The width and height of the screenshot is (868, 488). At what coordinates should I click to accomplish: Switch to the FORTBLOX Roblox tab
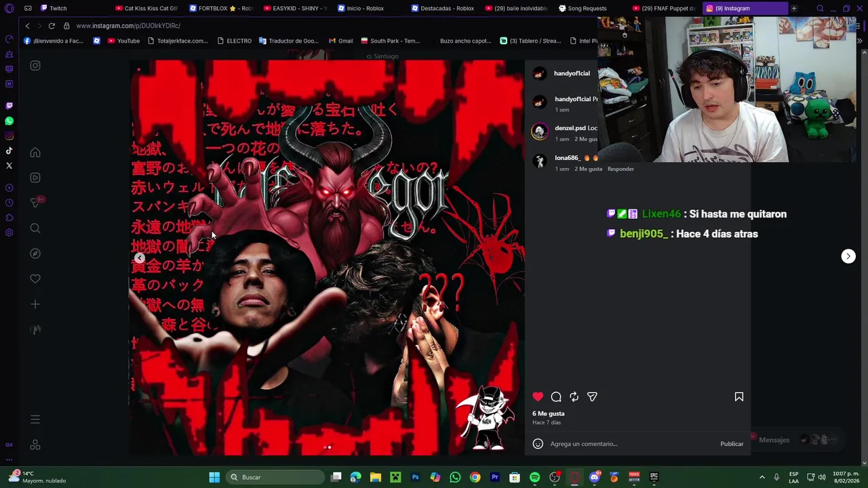(x=220, y=8)
